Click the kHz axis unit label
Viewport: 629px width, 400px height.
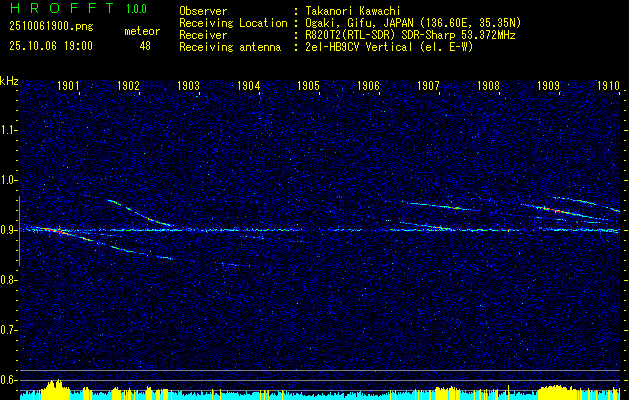[9, 81]
